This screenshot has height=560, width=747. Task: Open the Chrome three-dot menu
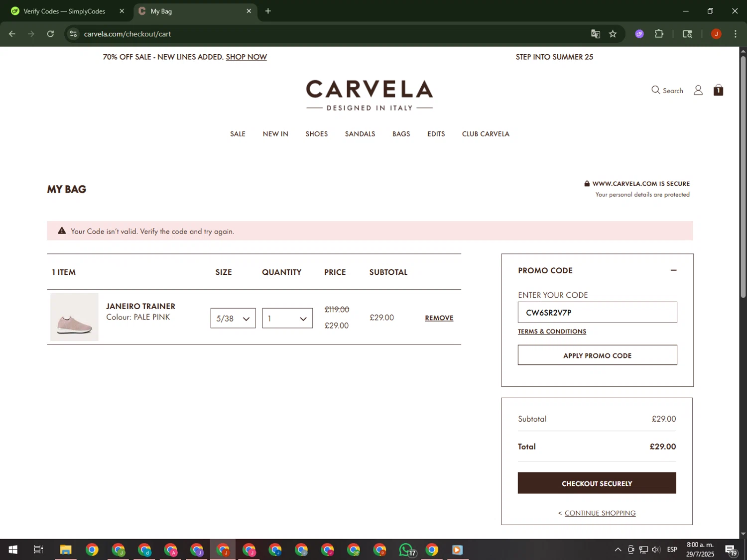click(735, 34)
